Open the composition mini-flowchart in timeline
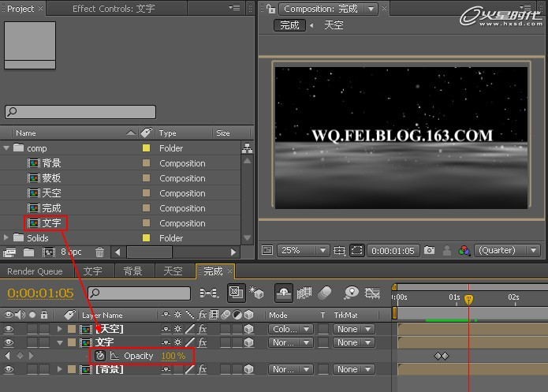The height and width of the screenshot is (392, 548). (209, 293)
